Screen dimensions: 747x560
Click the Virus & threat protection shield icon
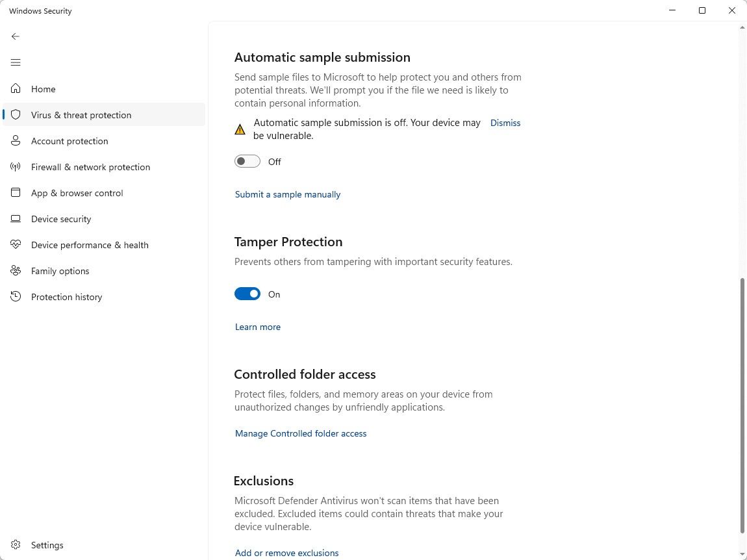pos(16,115)
